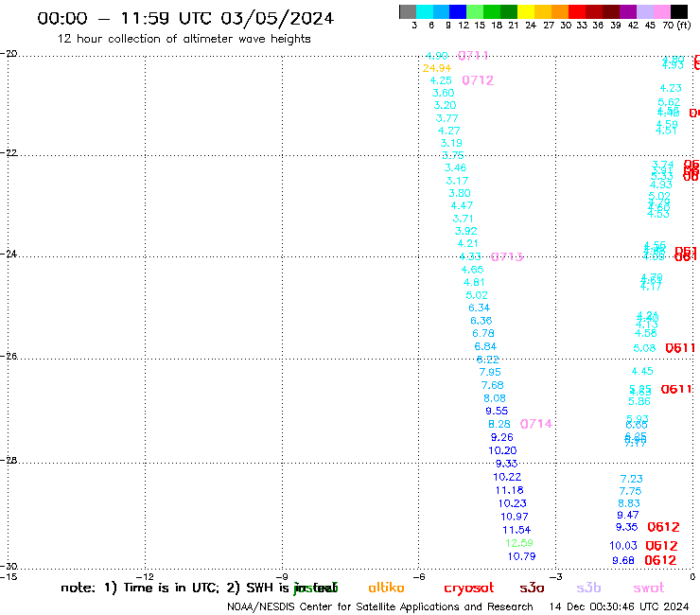Click the pink 70 ft legend swatch

(x=661, y=11)
